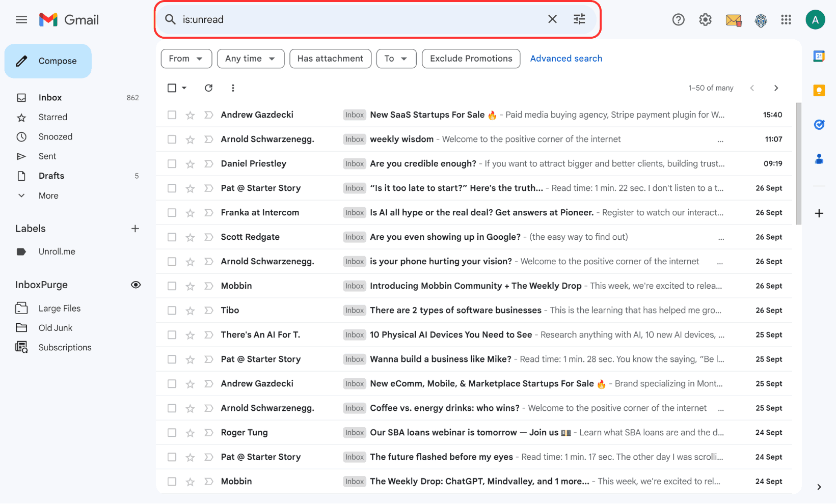836x504 pixels.
Task: Expand More in the left sidebar
Action: click(48, 195)
